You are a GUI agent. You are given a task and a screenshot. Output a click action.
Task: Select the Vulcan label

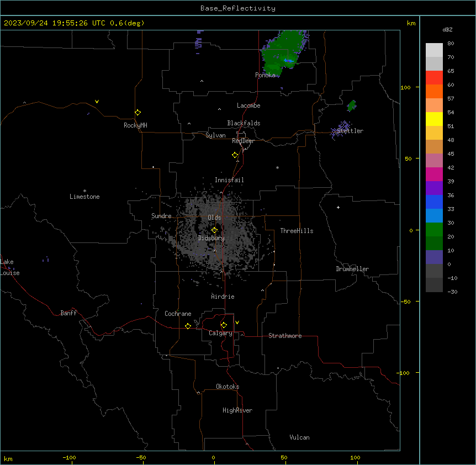[x=300, y=437]
